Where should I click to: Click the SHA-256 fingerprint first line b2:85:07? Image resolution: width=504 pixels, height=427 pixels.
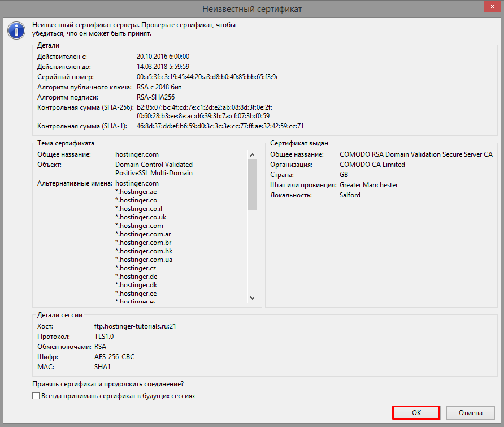click(x=205, y=107)
